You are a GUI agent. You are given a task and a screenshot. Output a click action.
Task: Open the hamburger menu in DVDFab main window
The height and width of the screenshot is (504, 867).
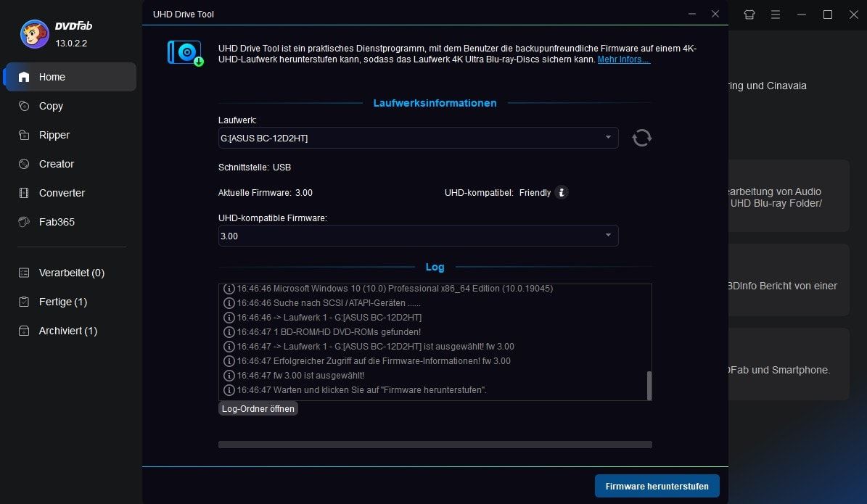pyautogui.click(x=776, y=15)
